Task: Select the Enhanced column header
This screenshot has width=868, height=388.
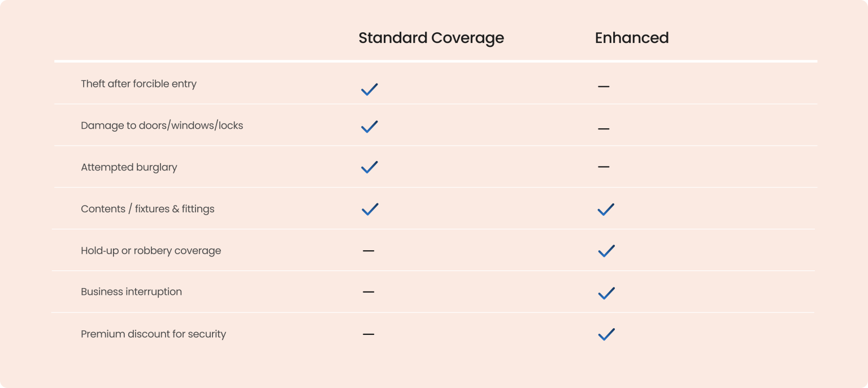Action: tap(632, 38)
